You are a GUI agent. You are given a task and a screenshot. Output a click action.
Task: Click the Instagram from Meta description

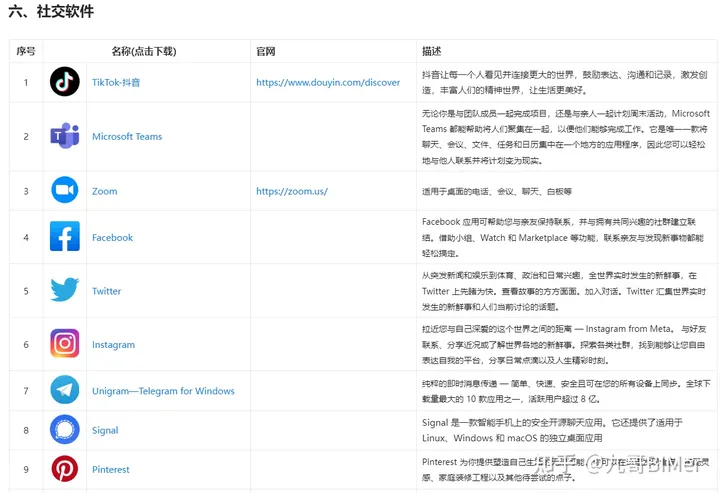[x=564, y=345]
